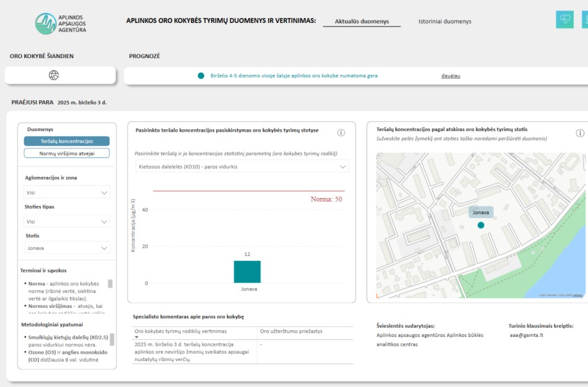Open info icon for station map panel
588x387 pixels.
[580, 133]
